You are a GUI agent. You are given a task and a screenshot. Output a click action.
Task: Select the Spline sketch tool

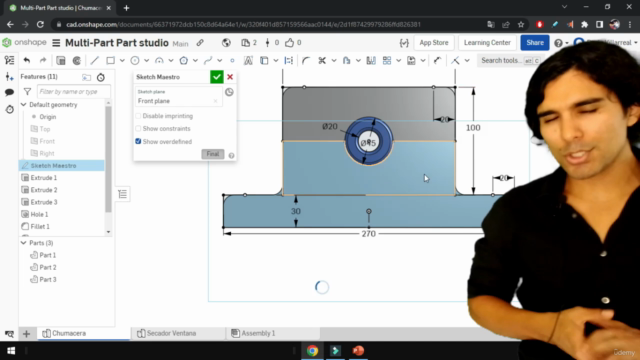(208, 60)
